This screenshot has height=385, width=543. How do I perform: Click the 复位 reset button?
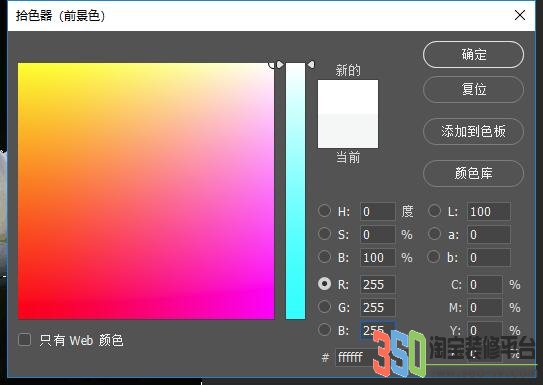tap(473, 89)
